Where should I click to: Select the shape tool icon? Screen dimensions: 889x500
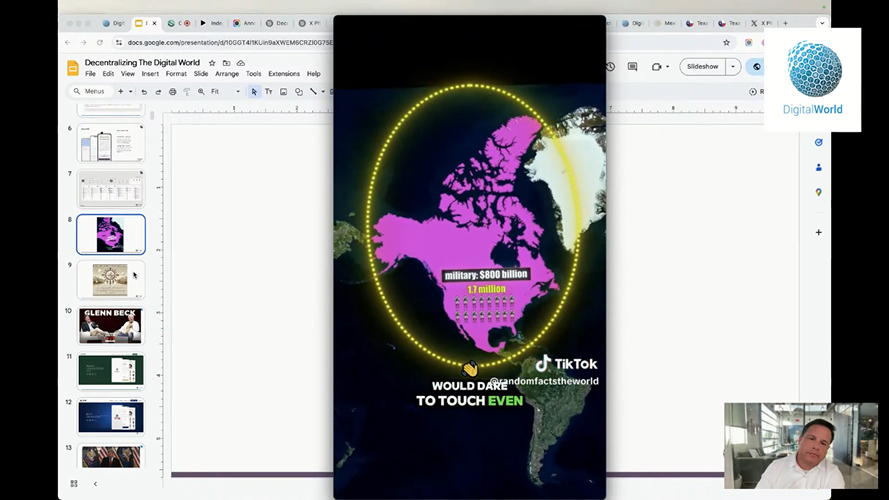tap(298, 92)
